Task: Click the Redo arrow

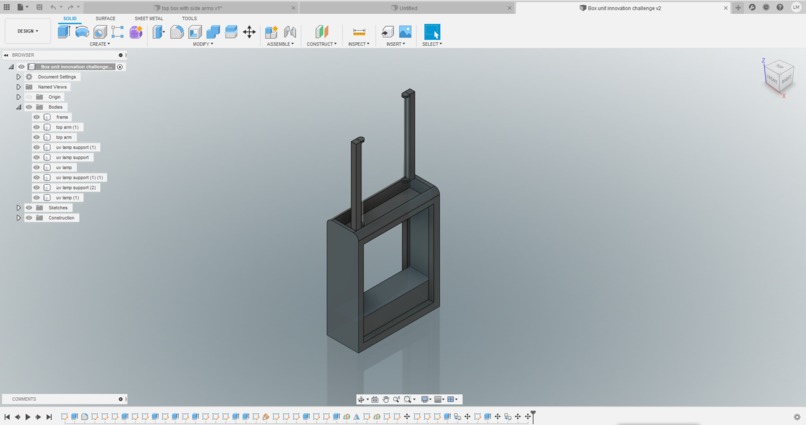Action: point(70,7)
